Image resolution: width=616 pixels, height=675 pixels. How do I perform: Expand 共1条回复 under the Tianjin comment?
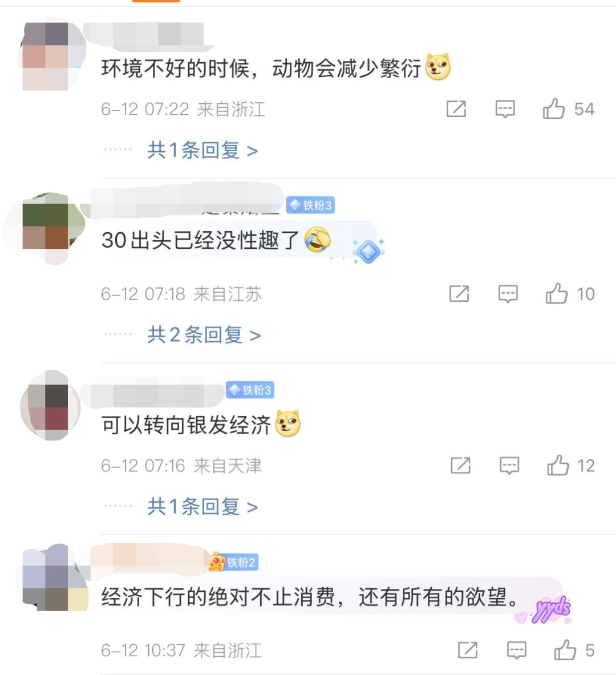pyautogui.click(x=202, y=507)
